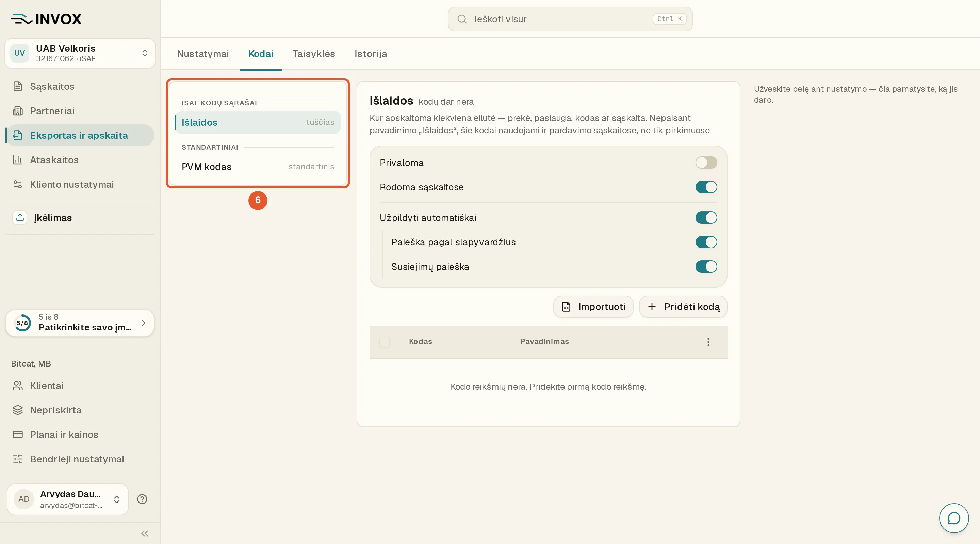Click the INVOX logo
This screenshot has height=544, width=980.
click(46, 19)
